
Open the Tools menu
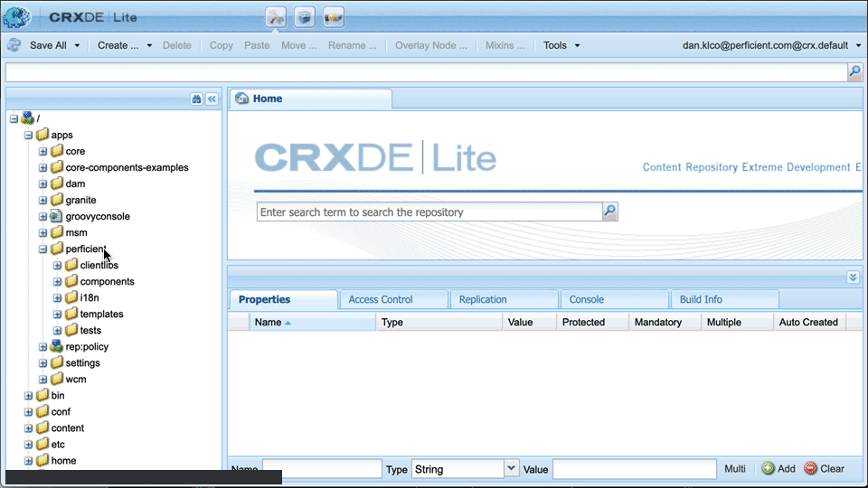tap(561, 45)
